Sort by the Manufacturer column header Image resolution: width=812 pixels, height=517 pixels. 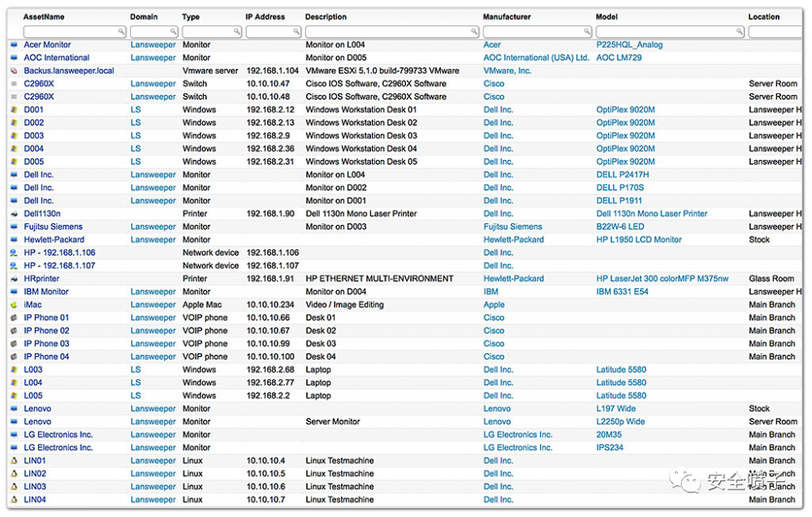coord(507,17)
